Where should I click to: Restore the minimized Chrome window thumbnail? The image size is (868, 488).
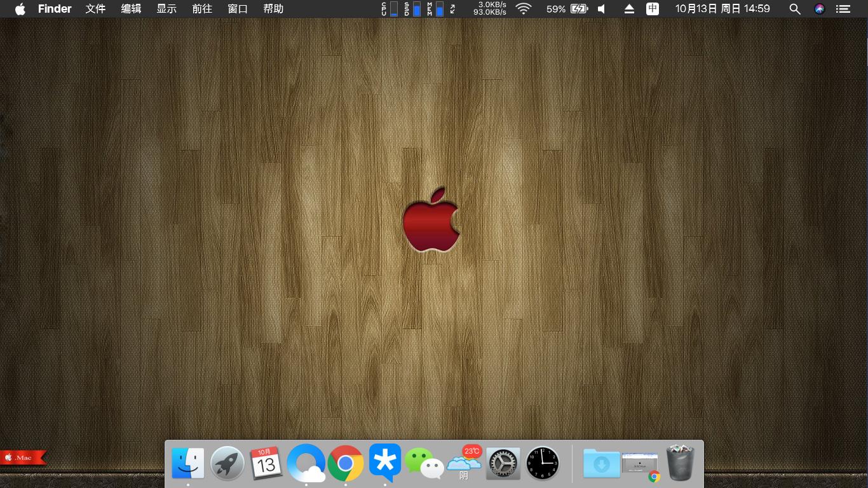[641, 464]
